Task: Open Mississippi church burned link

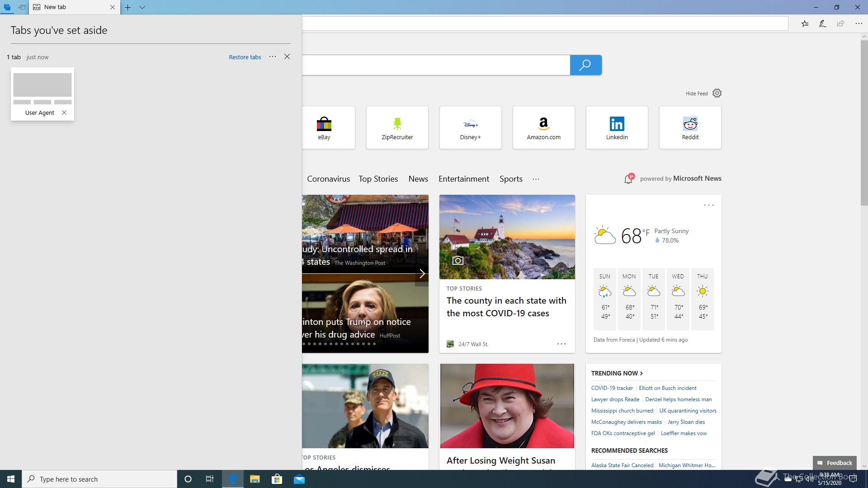Action: pos(622,411)
